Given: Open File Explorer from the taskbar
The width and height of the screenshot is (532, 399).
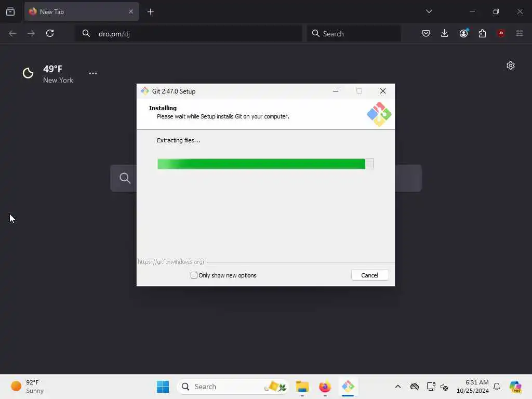Looking at the screenshot, I should pyautogui.click(x=302, y=387).
